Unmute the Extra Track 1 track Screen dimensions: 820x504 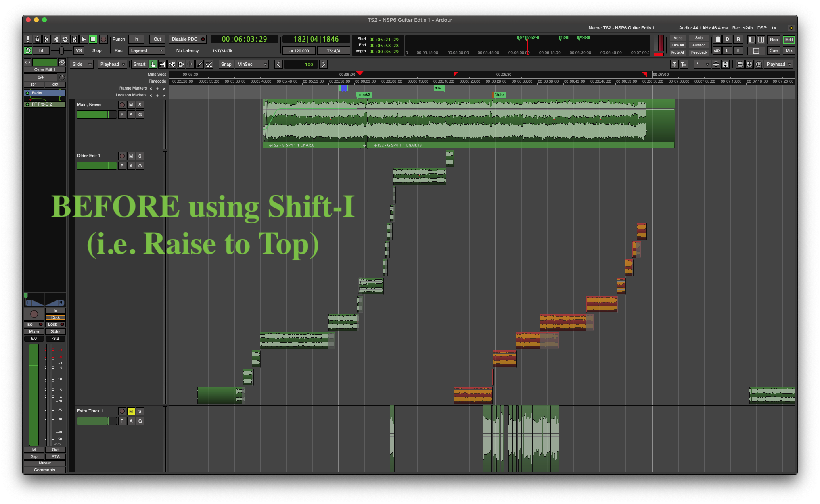point(131,411)
